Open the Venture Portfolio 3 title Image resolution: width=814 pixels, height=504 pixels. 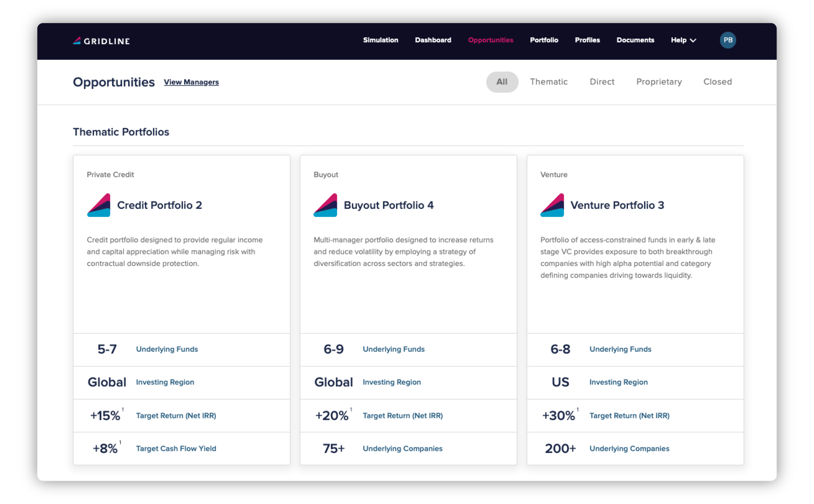pos(617,205)
